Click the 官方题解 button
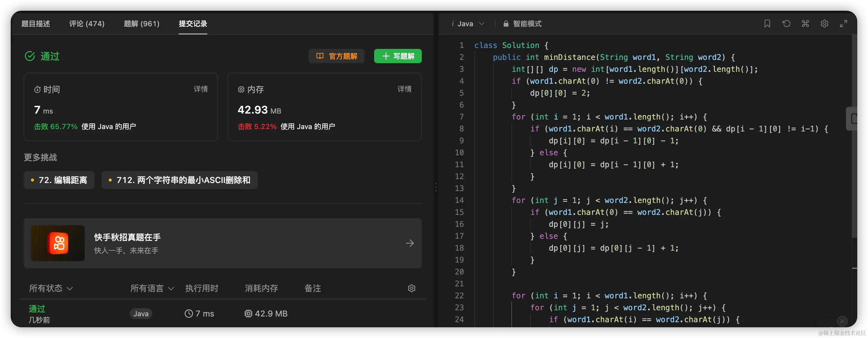 coord(337,56)
